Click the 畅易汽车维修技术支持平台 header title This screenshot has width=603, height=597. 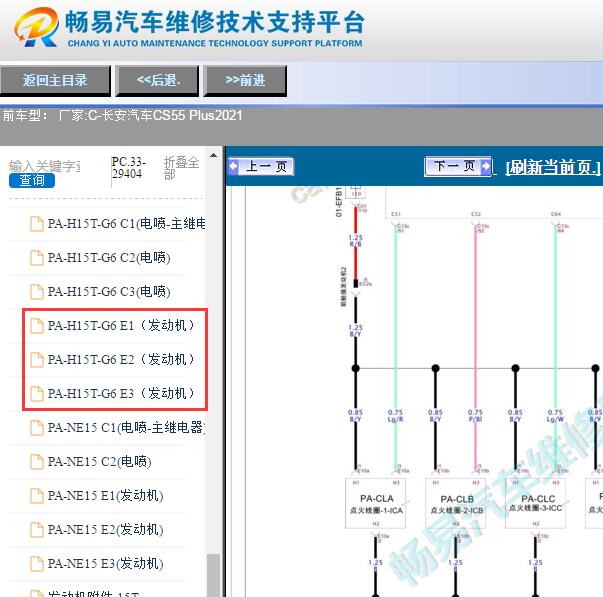click(x=215, y=22)
